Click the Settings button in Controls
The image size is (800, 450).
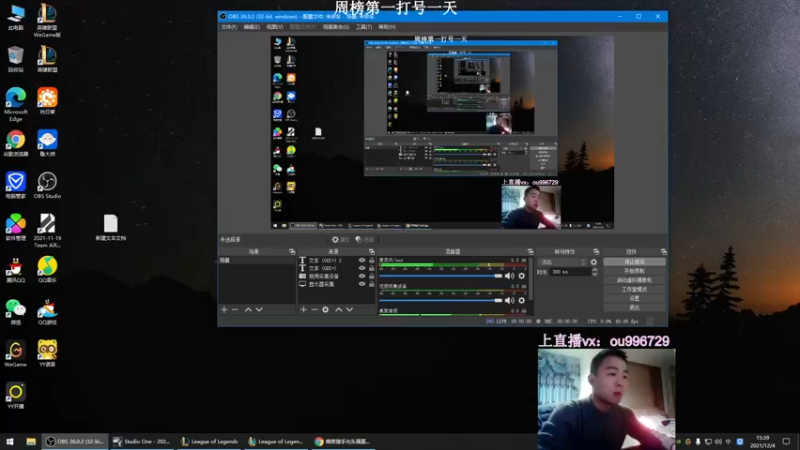(634, 298)
